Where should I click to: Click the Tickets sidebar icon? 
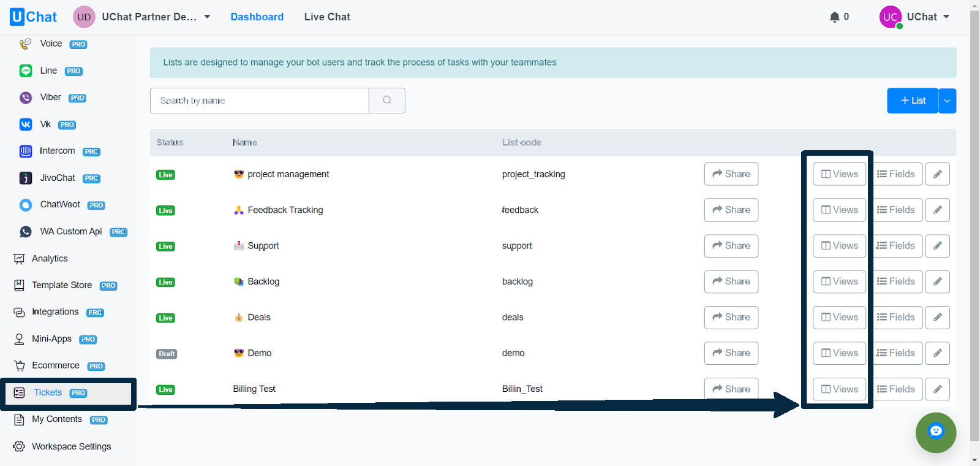[20, 392]
